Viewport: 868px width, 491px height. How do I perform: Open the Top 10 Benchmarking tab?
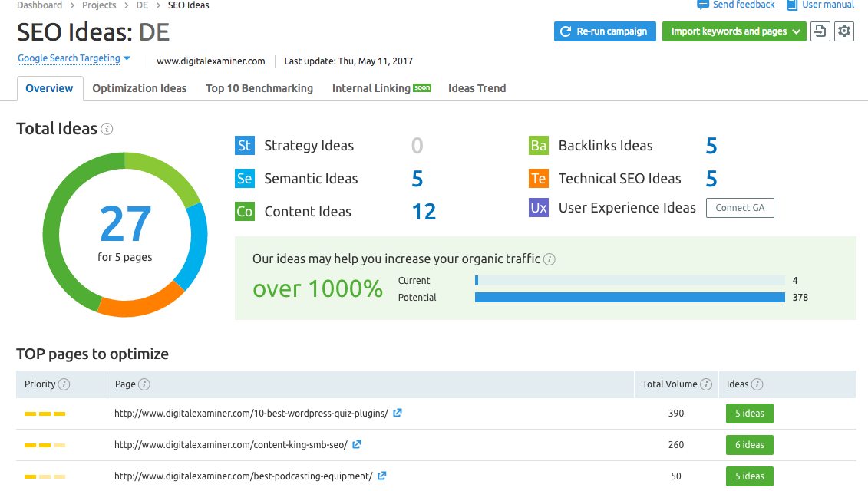259,88
